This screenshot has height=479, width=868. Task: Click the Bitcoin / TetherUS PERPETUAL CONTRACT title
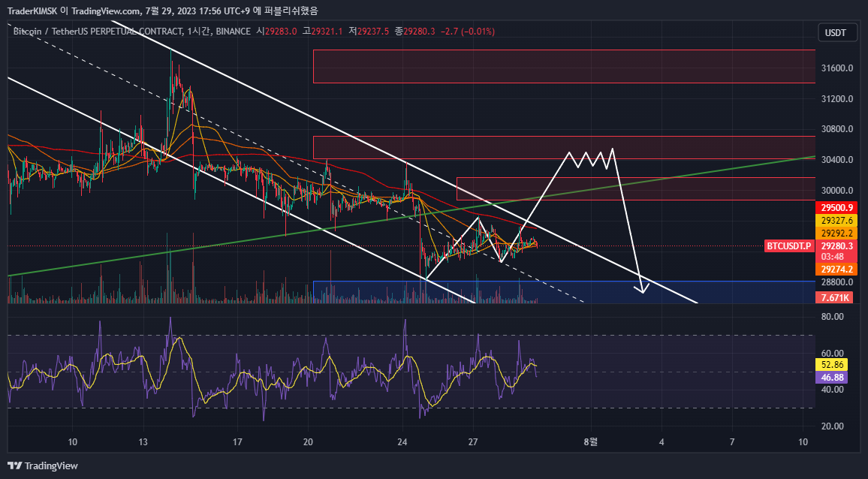pyautogui.click(x=98, y=32)
